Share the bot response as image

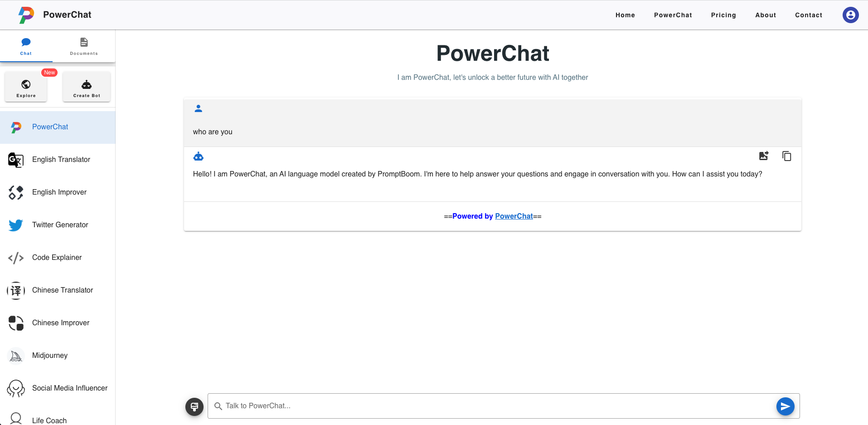764,156
